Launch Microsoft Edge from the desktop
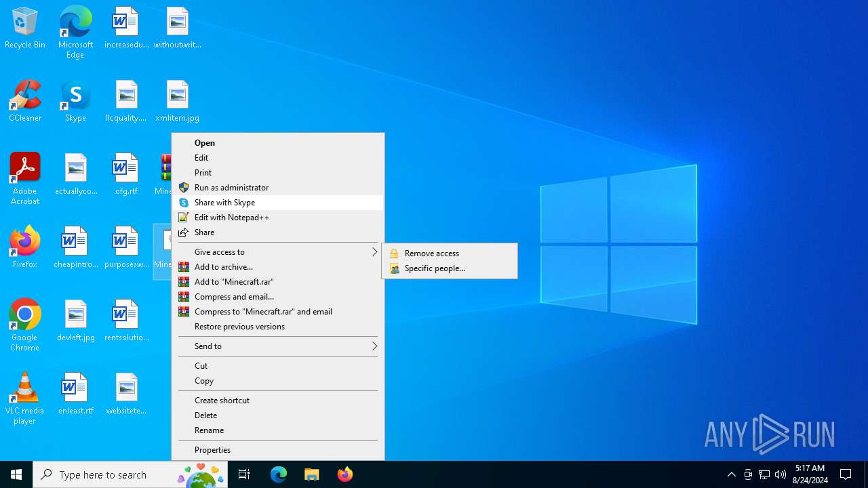868x488 pixels. click(75, 33)
